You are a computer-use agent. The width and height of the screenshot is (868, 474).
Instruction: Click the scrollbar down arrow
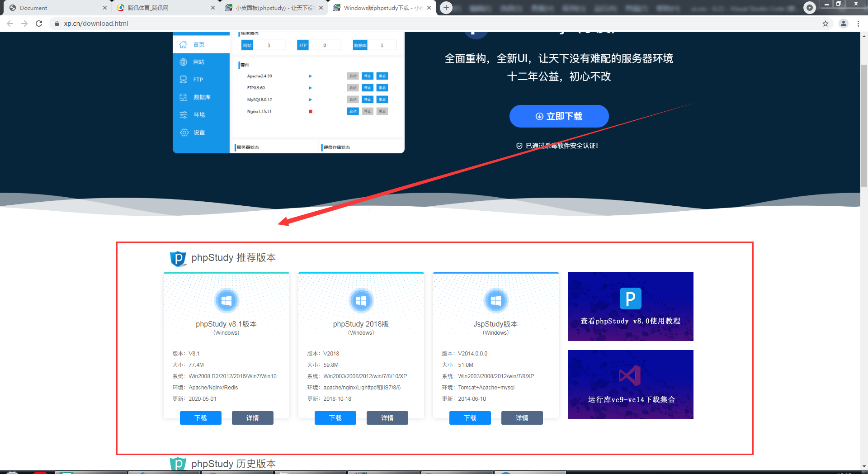coord(864,466)
